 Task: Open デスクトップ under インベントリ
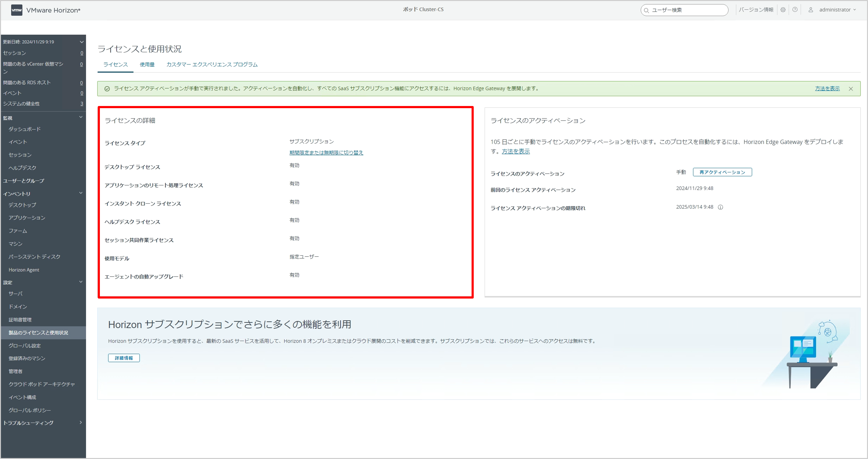[22, 205]
